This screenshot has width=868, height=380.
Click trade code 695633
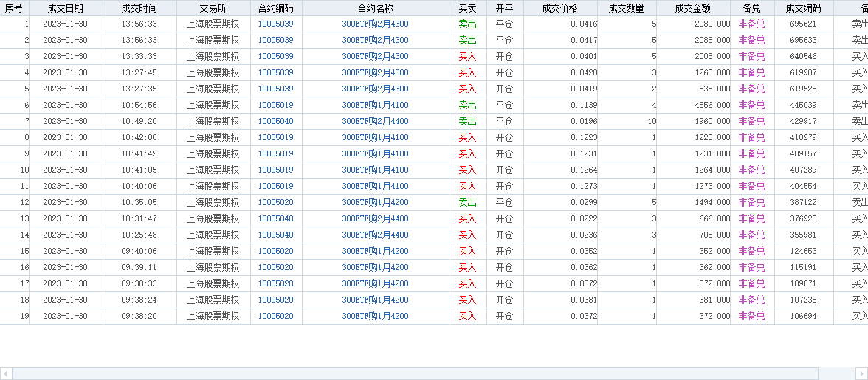coord(803,40)
